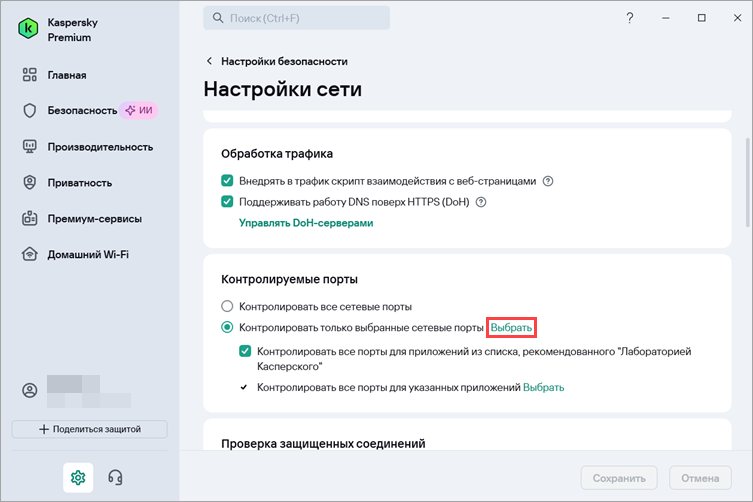
Task: Open Домашний Wi-Fi section in the sidebar
Action: (x=88, y=254)
